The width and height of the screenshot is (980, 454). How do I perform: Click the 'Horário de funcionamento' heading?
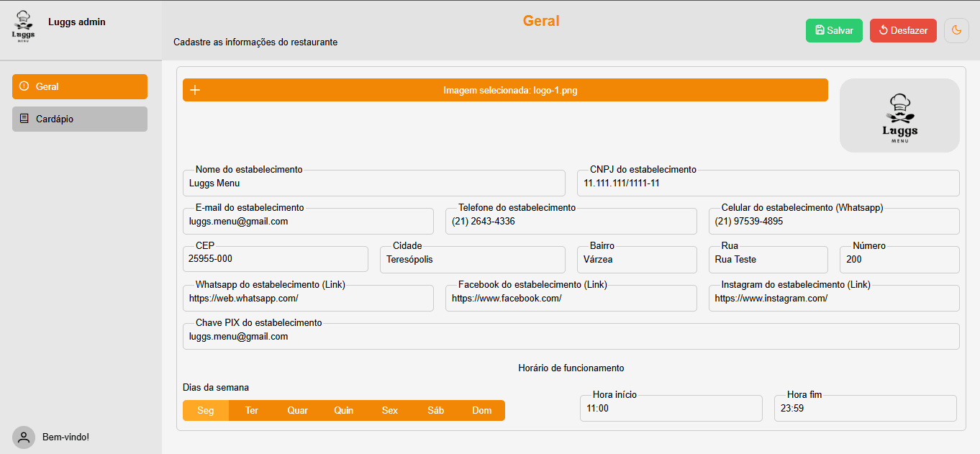(x=571, y=368)
